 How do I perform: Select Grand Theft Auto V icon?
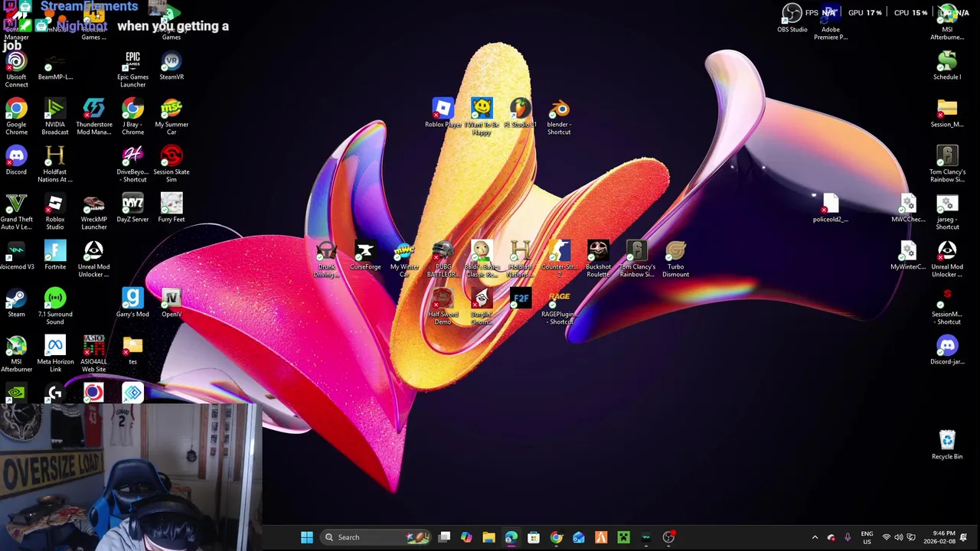[16, 211]
